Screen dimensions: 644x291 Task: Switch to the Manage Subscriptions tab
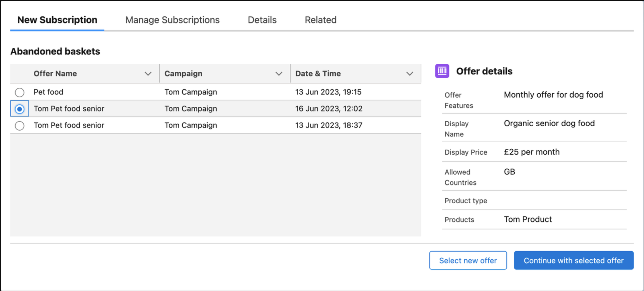click(x=172, y=20)
